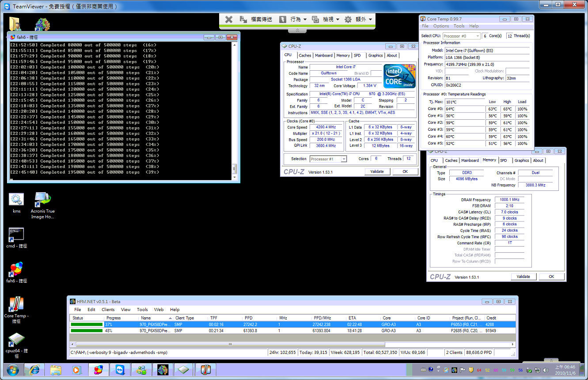Open the About tab in the processor CPU-Z window

392,55
